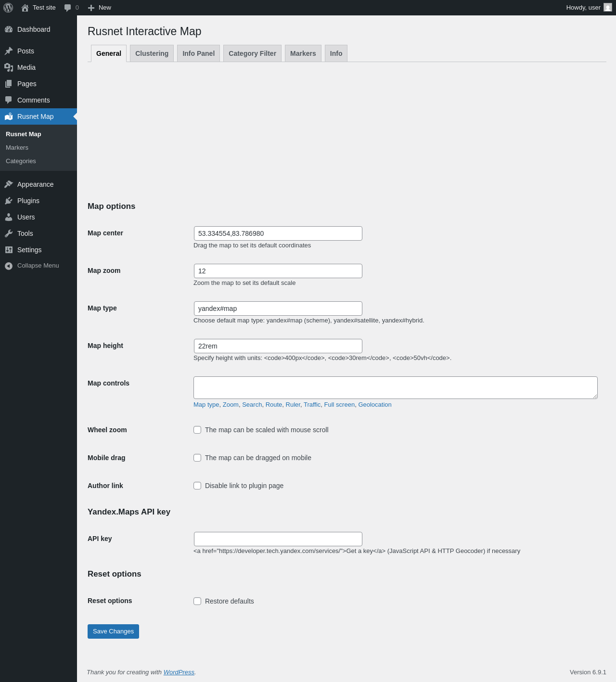This screenshot has height=682, width=616.
Task: Open the Pages menu
Action: (38, 84)
